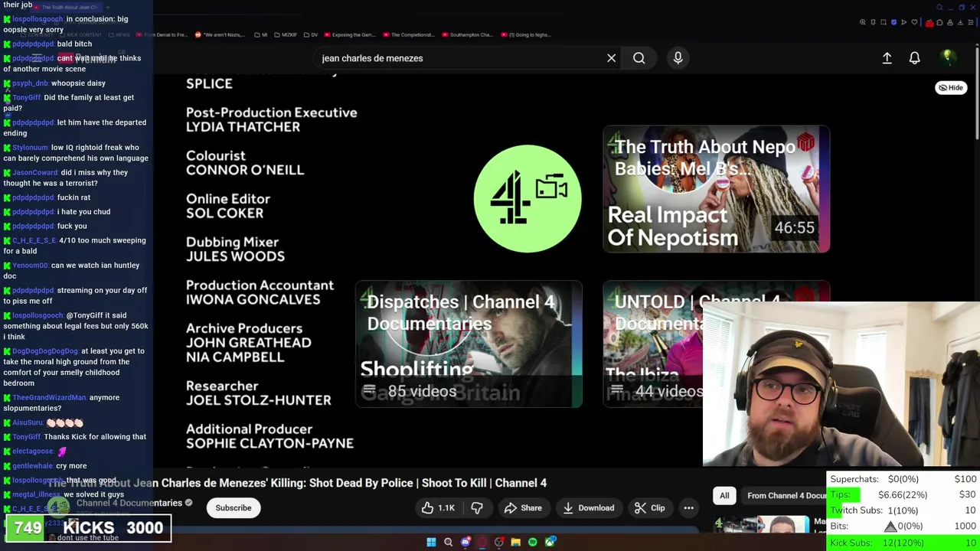980x551 pixels.
Task: Open the Windows Start menu
Action: click(x=431, y=542)
